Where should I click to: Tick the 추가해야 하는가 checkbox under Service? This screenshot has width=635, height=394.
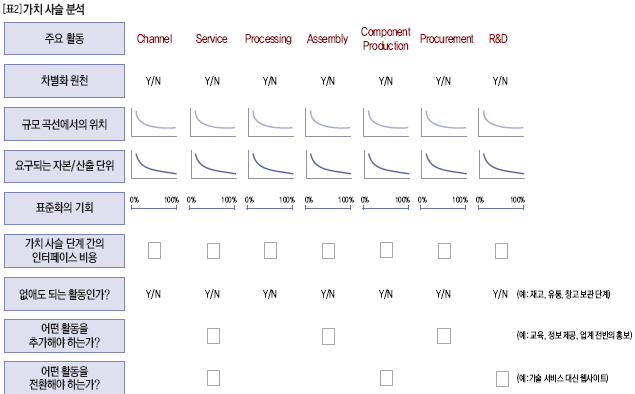pos(213,336)
